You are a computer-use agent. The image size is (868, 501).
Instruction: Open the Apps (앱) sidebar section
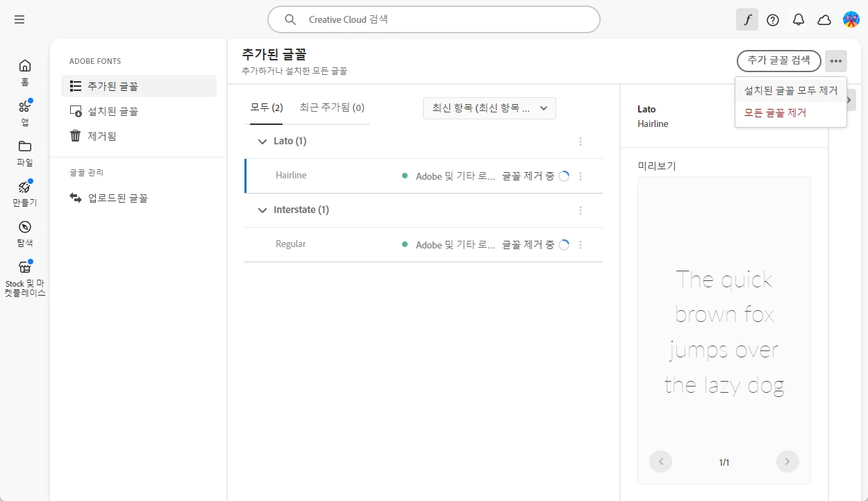pyautogui.click(x=25, y=113)
